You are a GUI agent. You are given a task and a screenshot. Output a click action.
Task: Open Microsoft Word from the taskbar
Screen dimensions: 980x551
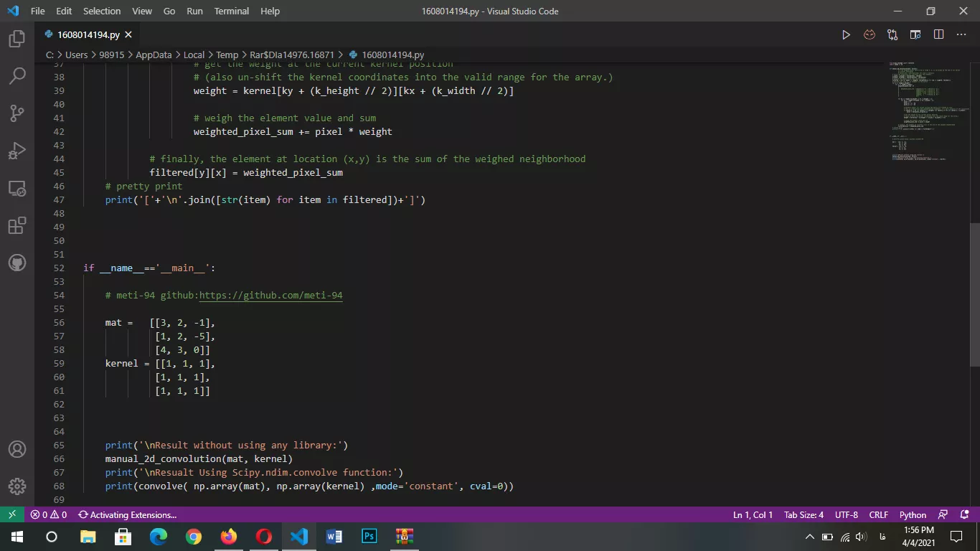334,536
